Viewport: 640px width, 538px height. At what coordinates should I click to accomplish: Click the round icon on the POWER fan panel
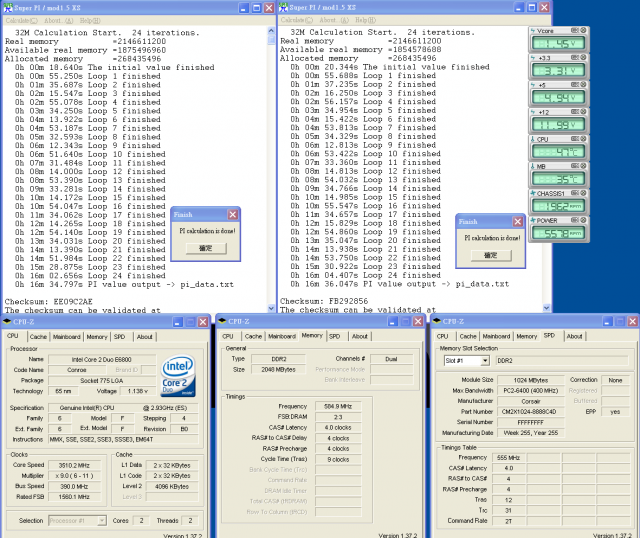pos(583,220)
